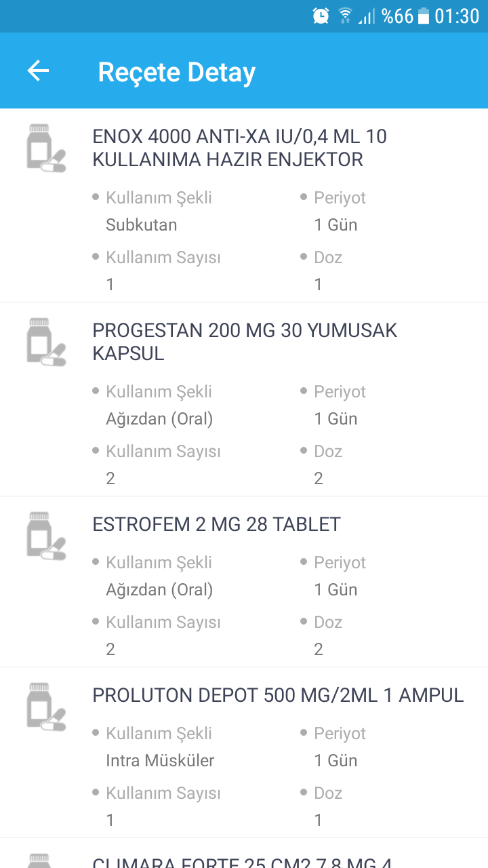Tap the medicine icon beside PROGESTAN 200 MG

46,342
